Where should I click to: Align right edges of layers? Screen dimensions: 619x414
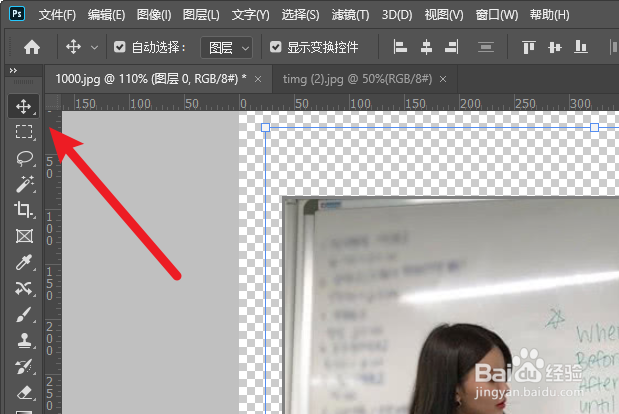pos(452,47)
